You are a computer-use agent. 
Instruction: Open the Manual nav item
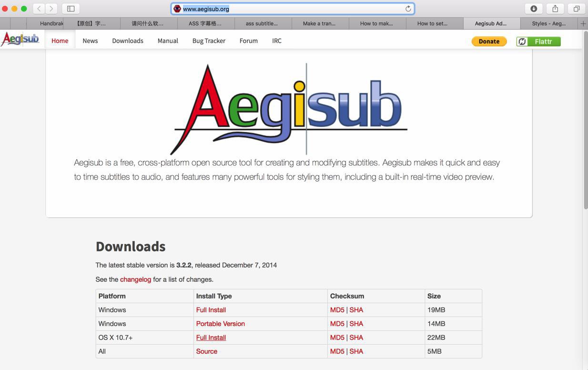pyautogui.click(x=168, y=41)
